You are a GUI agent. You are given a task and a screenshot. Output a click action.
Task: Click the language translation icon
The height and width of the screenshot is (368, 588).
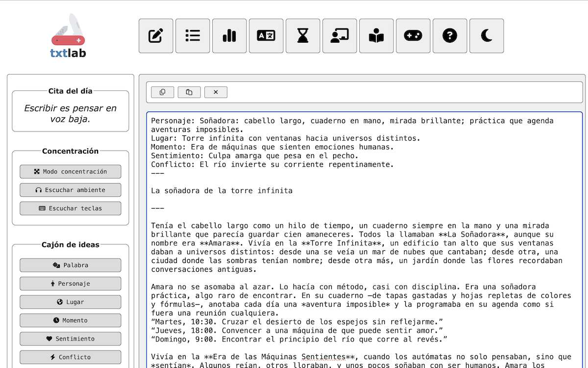(266, 36)
